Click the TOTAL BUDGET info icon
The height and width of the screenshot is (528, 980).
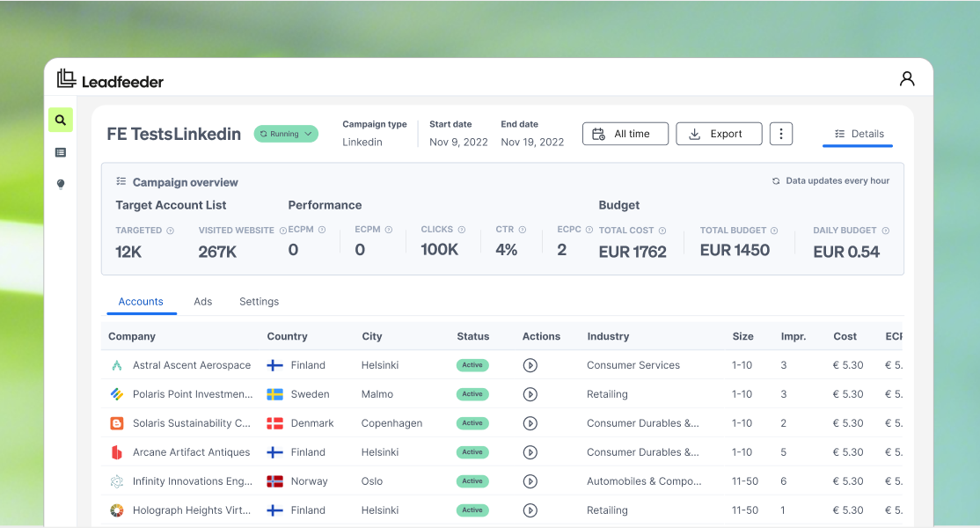774,231
